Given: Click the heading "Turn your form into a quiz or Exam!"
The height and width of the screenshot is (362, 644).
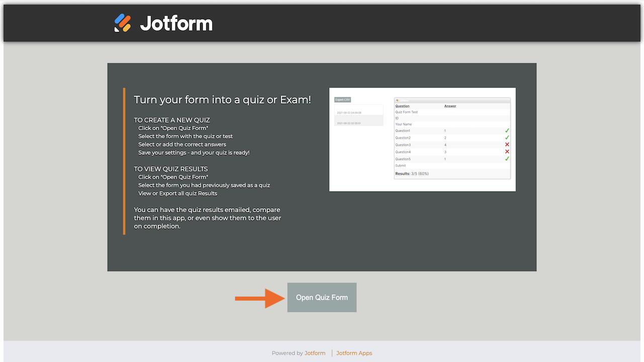Looking at the screenshot, I should (x=222, y=100).
